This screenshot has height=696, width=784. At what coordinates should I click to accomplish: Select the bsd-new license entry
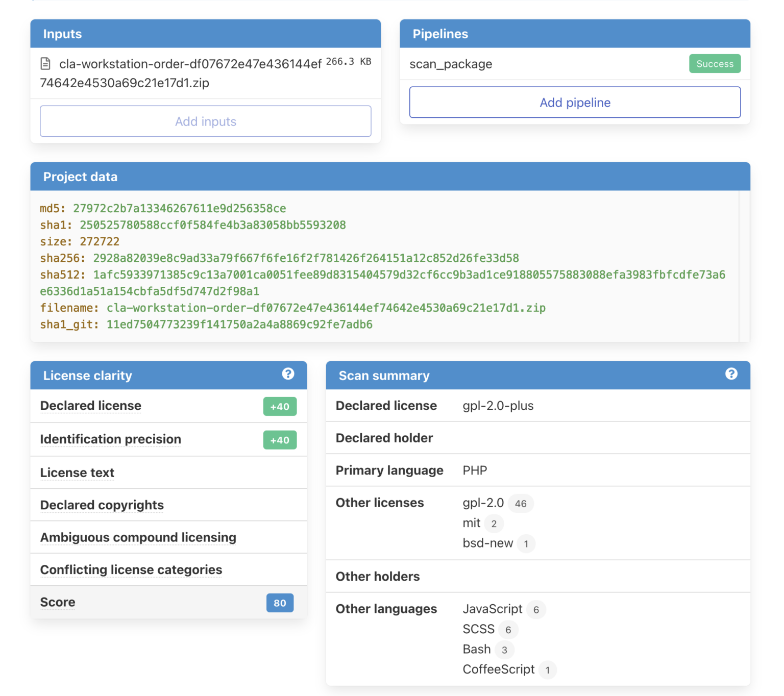click(487, 543)
